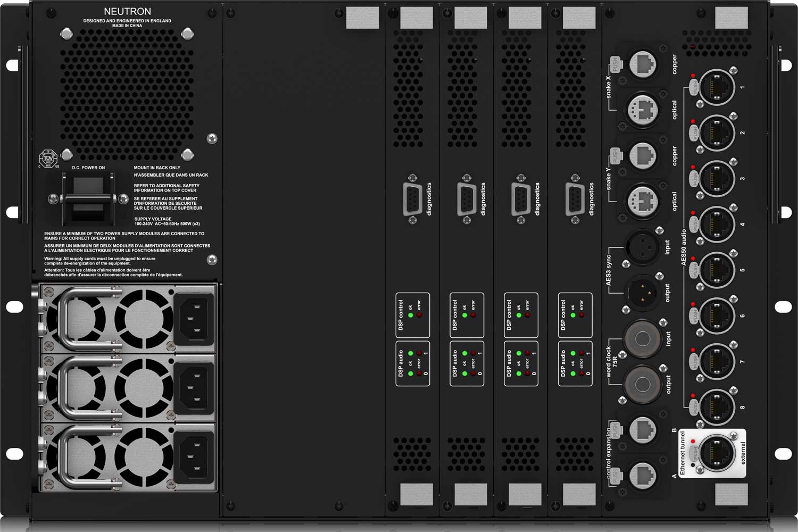Click control expansion port B
This screenshot has height=532, width=798.
pos(643,429)
